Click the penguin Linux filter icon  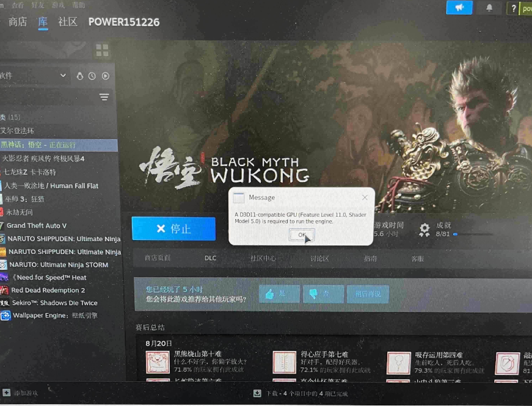coord(79,76)
